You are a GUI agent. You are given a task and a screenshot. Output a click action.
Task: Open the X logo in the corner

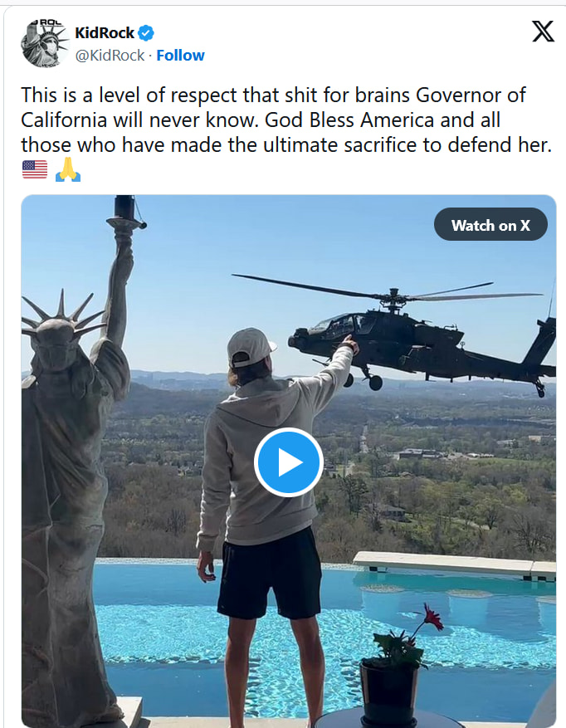[543, 32]
